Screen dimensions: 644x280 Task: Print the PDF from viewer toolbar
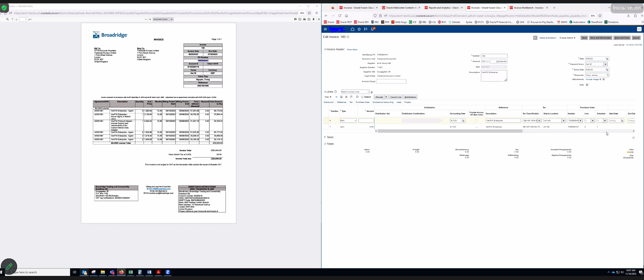tap(304, 19)
